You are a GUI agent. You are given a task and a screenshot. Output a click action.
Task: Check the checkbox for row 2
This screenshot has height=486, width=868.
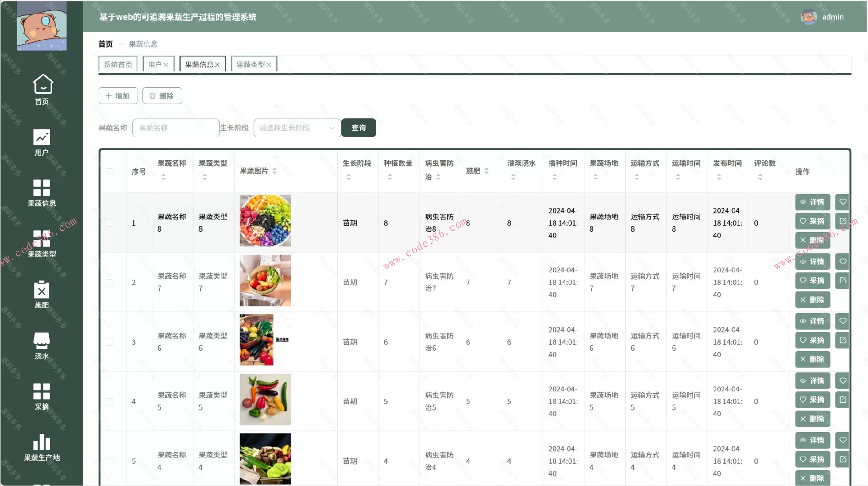[x=110, y=282]
